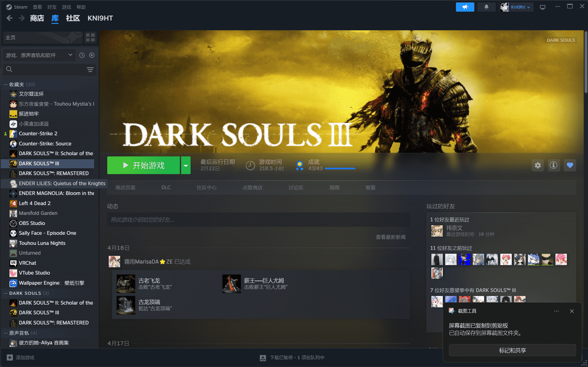Collapse the 原声音轨 soundtracks category
The width and height of the screenshot is (588, 367).
point(6,333)
